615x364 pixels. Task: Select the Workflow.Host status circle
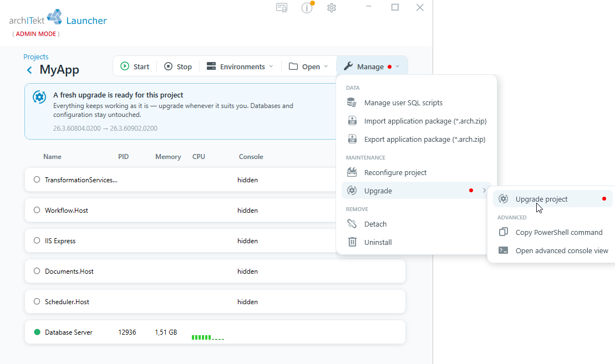pyautogui.click(x=37, y=210)
